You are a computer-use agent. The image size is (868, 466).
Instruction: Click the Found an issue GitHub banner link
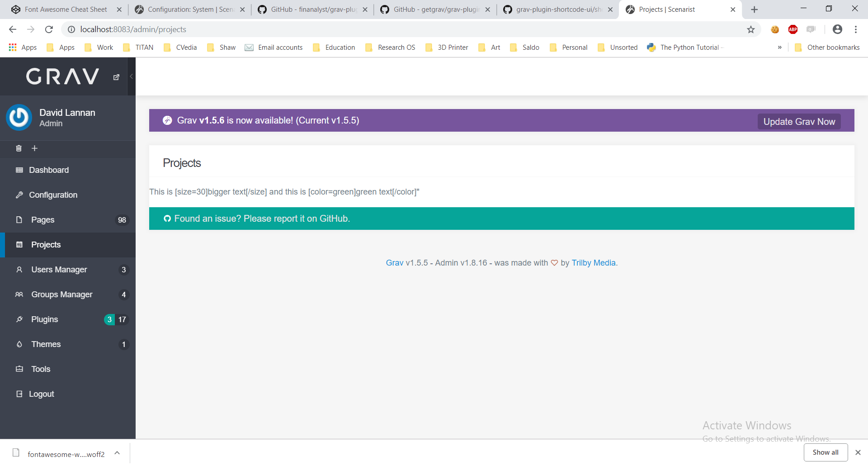262,219
